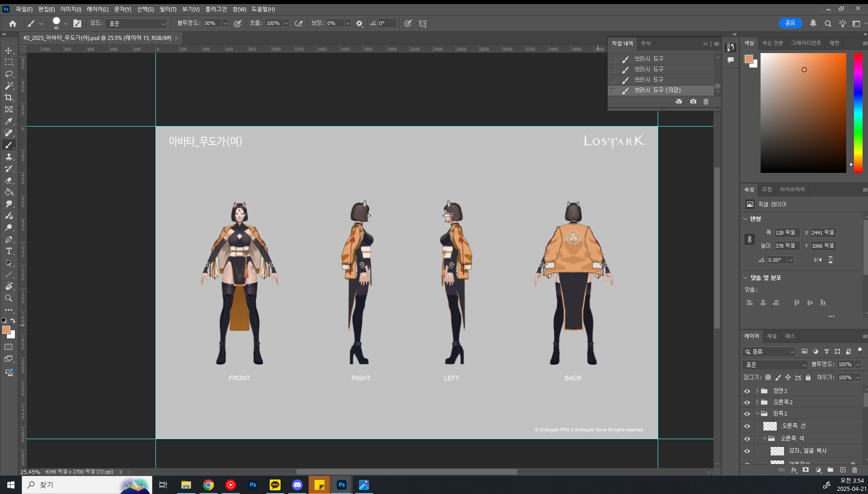The image size is (868, 494).
Task: Open the blending 모드 dropdown in options bar
Action: pyautogui.click(x=136, y=24)
